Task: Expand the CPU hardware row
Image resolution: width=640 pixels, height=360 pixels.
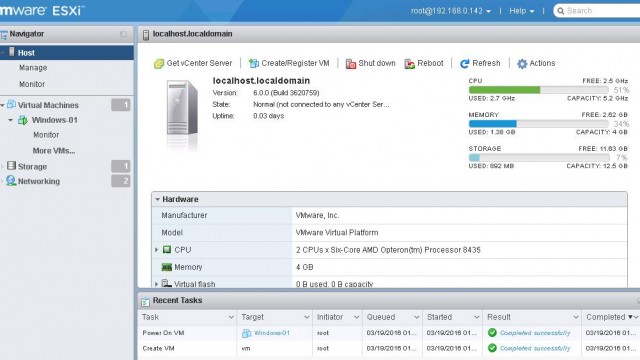Action: (x=156, y=250)
